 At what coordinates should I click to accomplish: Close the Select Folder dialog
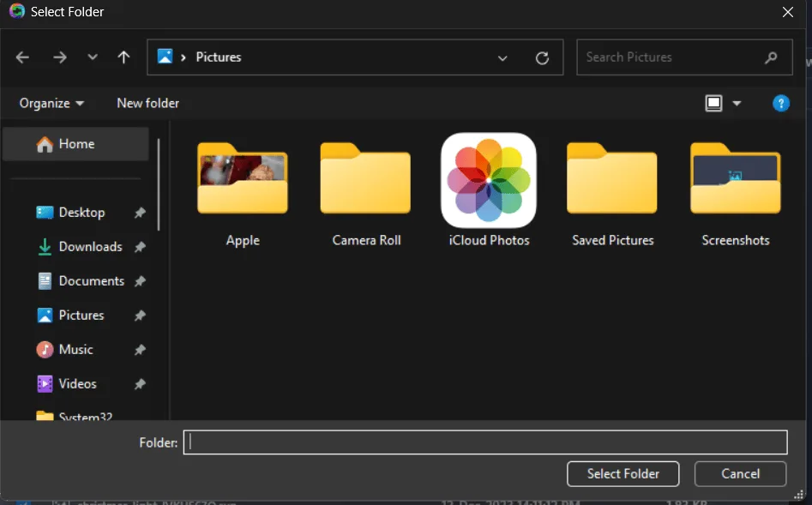tap(788, 12)
